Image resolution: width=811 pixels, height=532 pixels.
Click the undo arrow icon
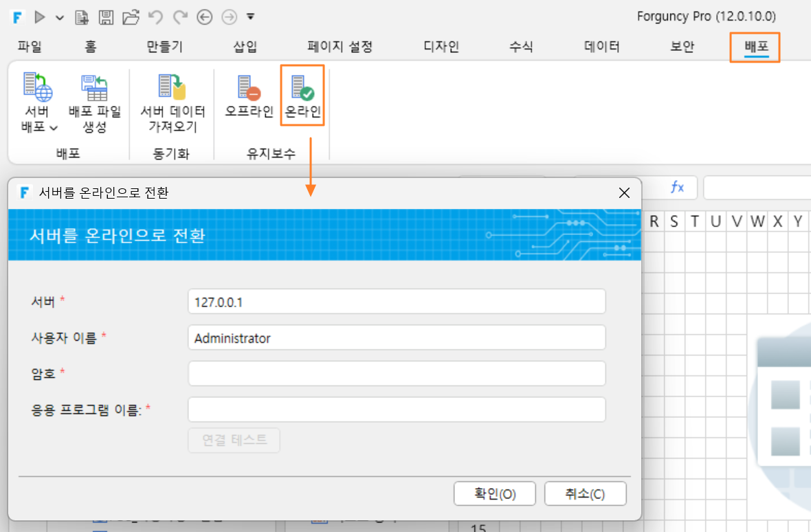pyautogui.click(x=156, y=17)
